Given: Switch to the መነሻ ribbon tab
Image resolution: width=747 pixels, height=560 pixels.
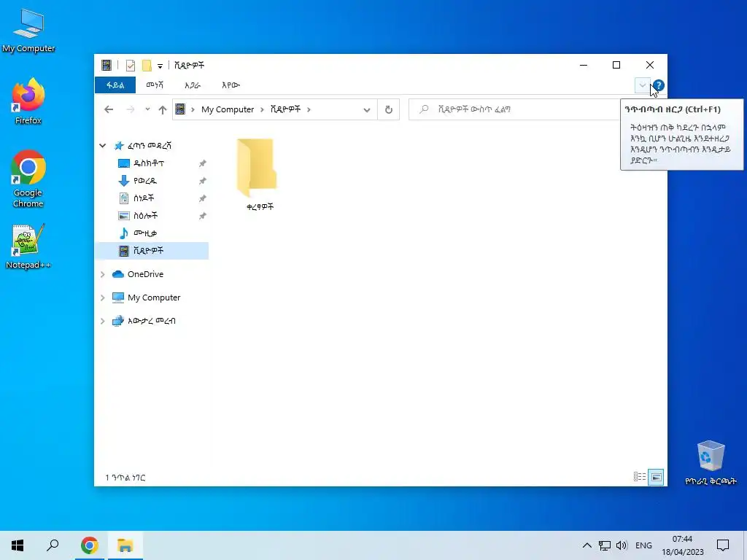Looking at the screenshot, I should (x=155, y=85).
